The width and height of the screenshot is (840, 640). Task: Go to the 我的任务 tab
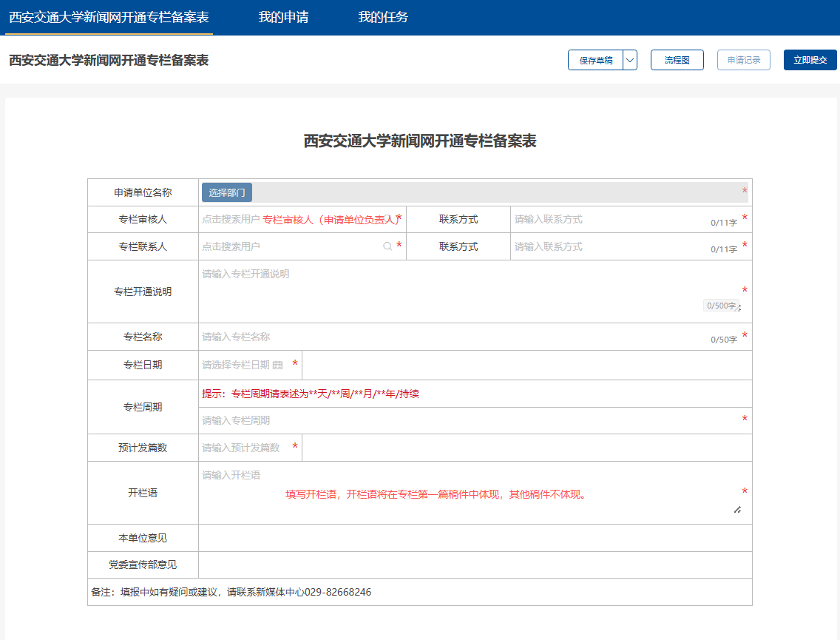click(x=383, y=17)
